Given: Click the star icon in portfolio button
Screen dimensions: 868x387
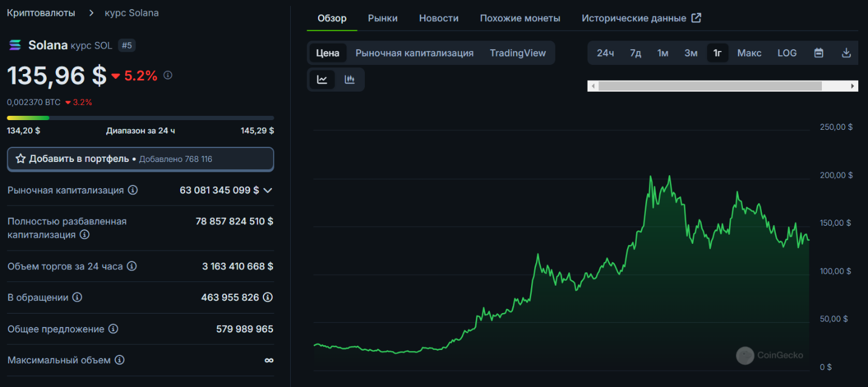Looking at the screenshot, I should click(x=21, y=159).
